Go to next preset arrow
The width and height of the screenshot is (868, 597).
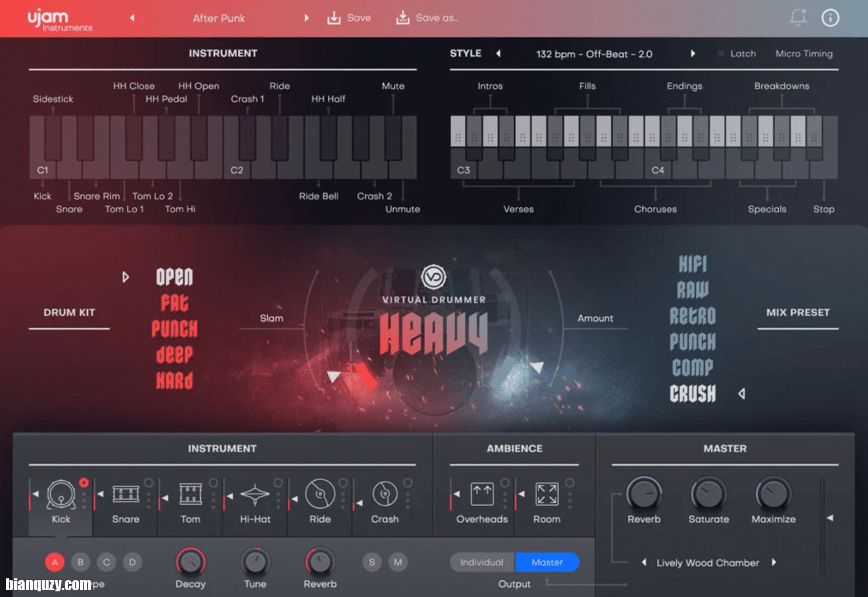point(307,18)
